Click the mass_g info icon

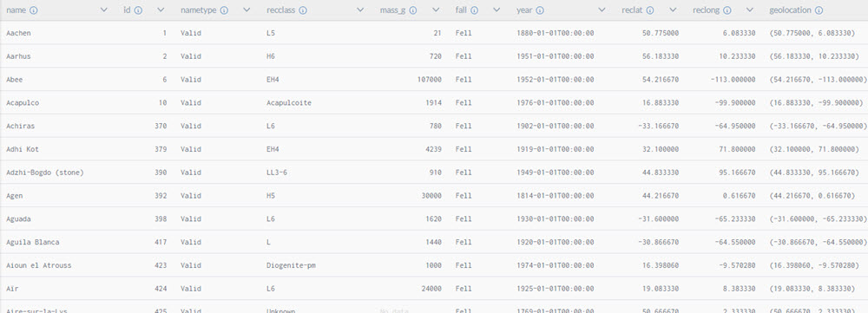pyautogui.click(x=413, y=10)
